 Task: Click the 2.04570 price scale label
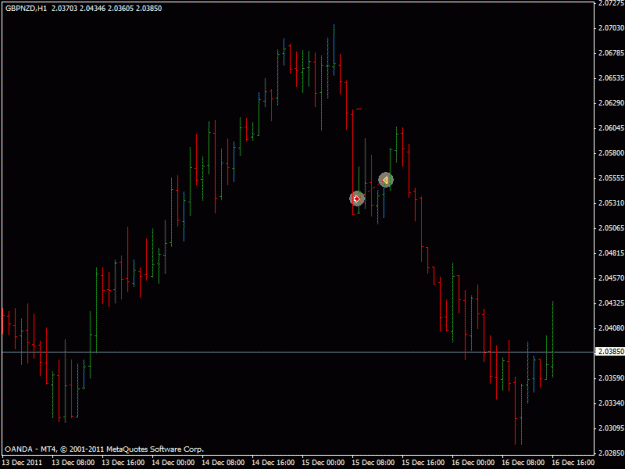point(611,278)
